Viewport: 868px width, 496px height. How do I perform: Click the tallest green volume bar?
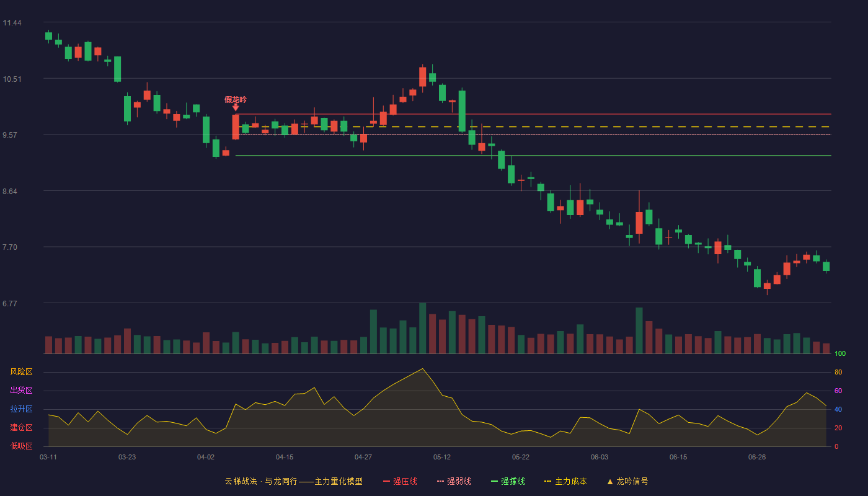(x=423, y=328)
